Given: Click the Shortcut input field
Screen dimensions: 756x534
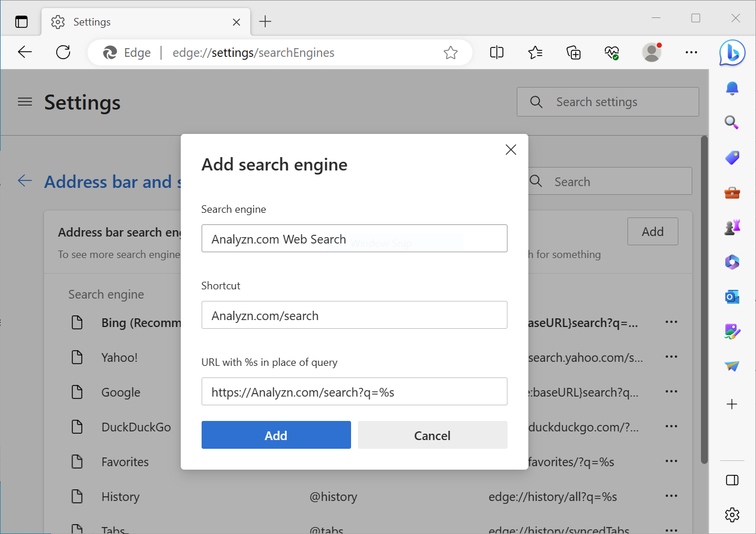Looking at the screenshot, I should point(355,315).
